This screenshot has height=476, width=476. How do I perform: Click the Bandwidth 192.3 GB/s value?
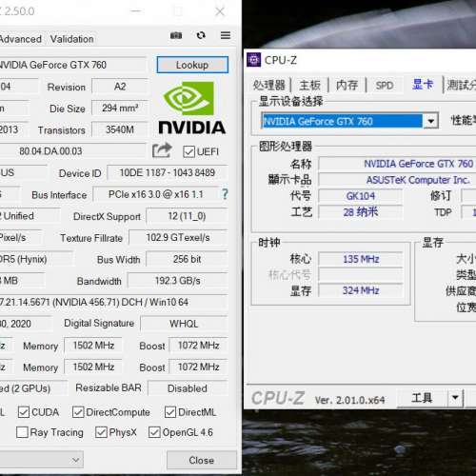177,281
